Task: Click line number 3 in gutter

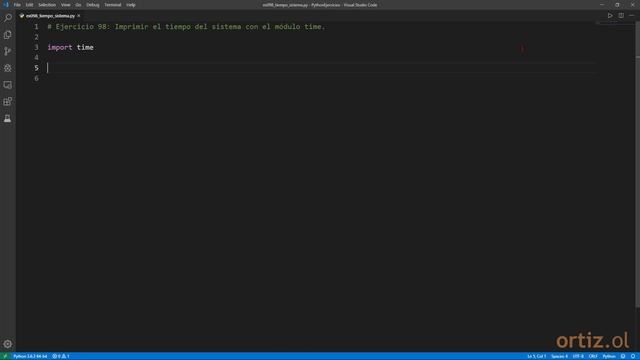Action: 36,47
